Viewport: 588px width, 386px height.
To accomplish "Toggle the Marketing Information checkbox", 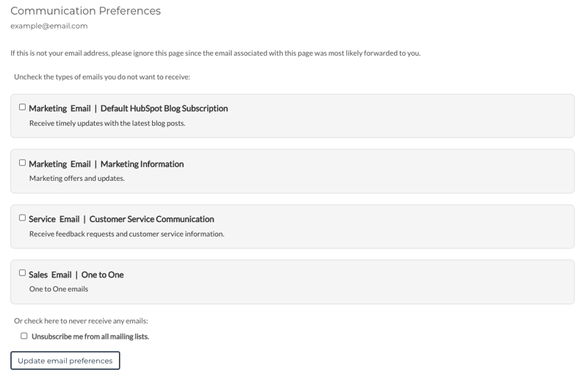I will (x=22, y=162).
